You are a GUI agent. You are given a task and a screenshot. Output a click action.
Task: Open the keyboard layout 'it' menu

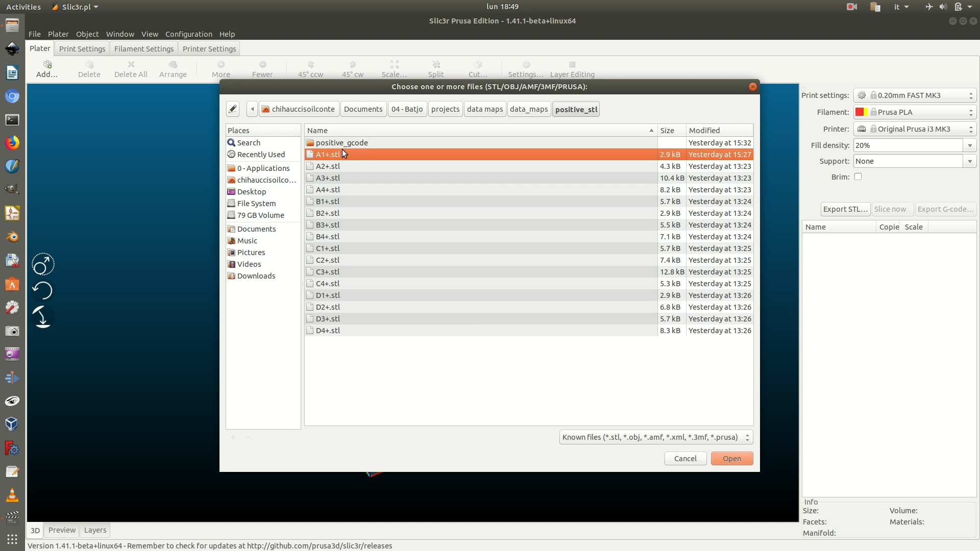click(901, 7)
